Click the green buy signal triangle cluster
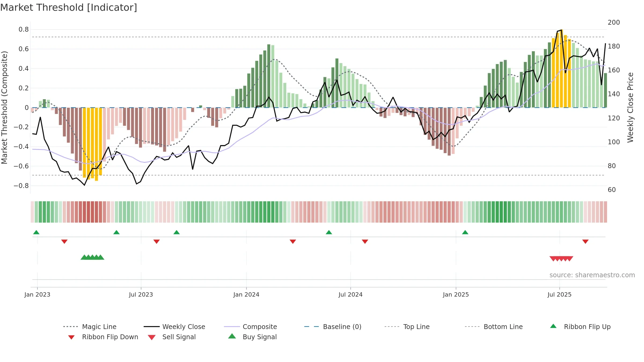The height and width of the screenshot is (362, 644). 92,257
